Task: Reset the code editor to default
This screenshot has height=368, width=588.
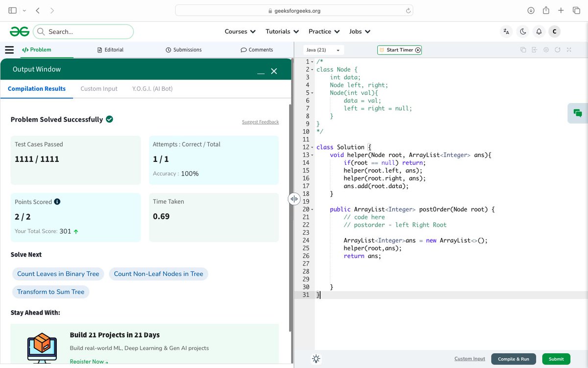Action: coord(557,50)
